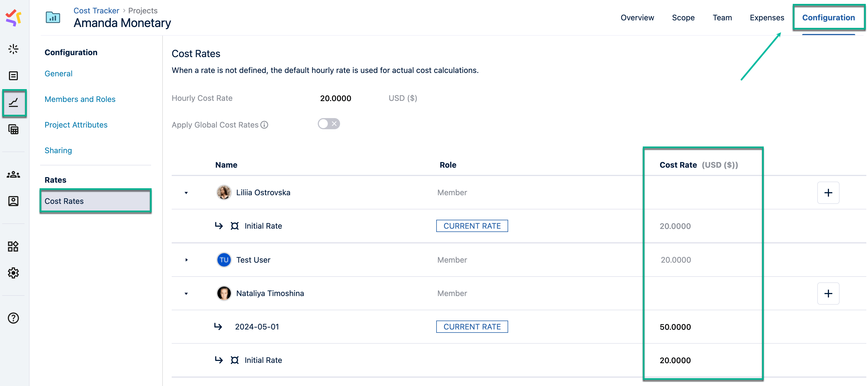Collapse Nataliya Timoshina rate rows
Screen dimensions: 868x386
[x=186, y=294]
